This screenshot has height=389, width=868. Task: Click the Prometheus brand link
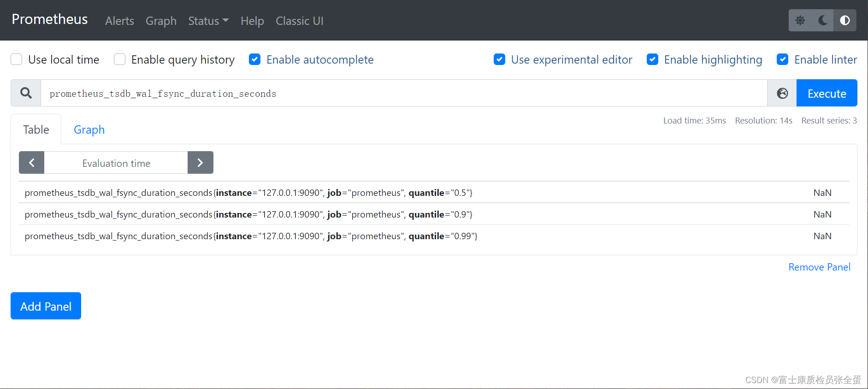coord(50,19)
